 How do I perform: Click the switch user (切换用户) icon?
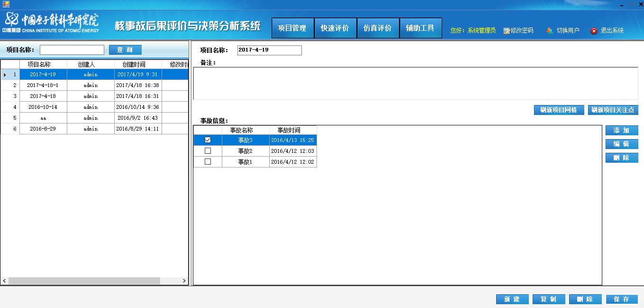click(549, 31)
